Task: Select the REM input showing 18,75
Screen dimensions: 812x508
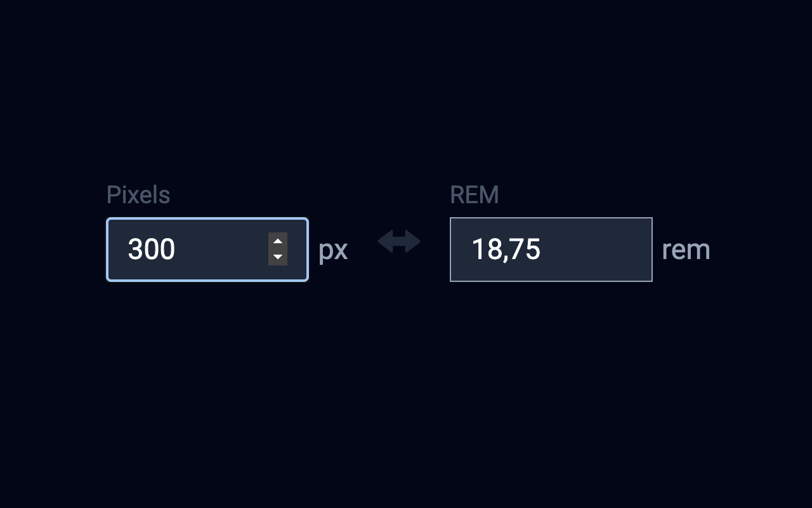Action: (551, 250)
